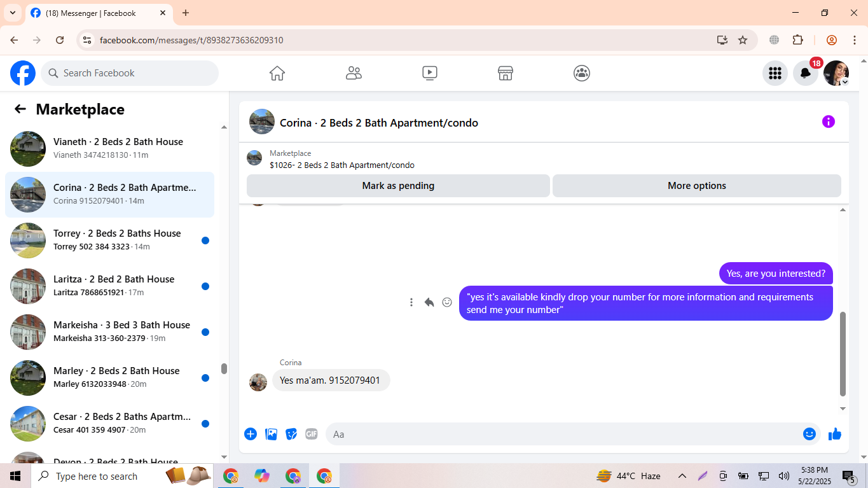This screenshot has height=488, width=868.
Task: Click Corina's avatar beside her message
Action: pyautogui.click(x=258, y=382)
